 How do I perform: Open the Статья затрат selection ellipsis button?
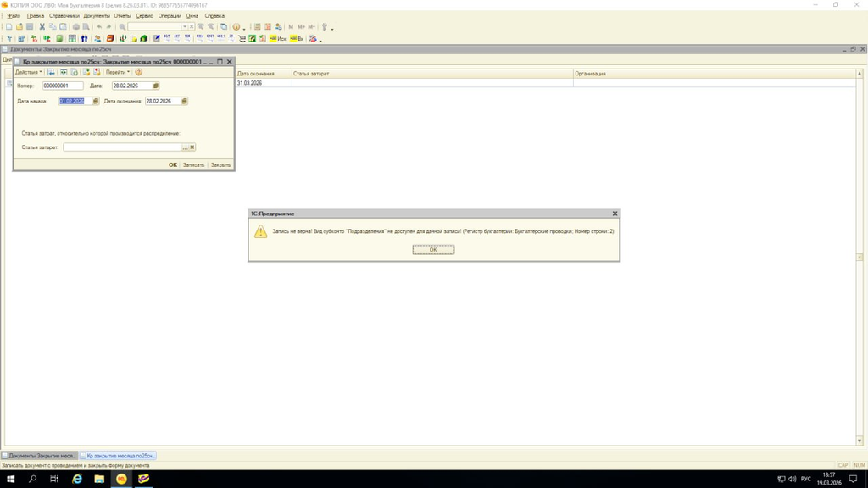tap(186, 147)
